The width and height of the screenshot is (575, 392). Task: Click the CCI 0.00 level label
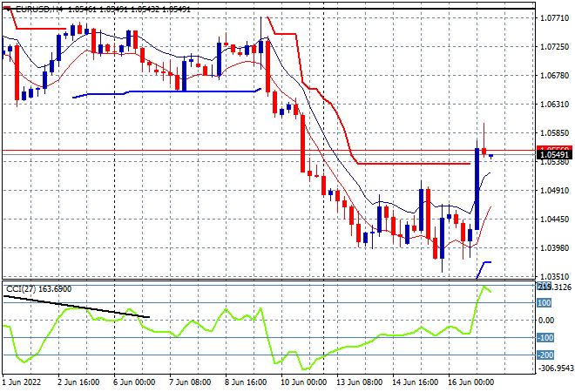coord(546,320)
